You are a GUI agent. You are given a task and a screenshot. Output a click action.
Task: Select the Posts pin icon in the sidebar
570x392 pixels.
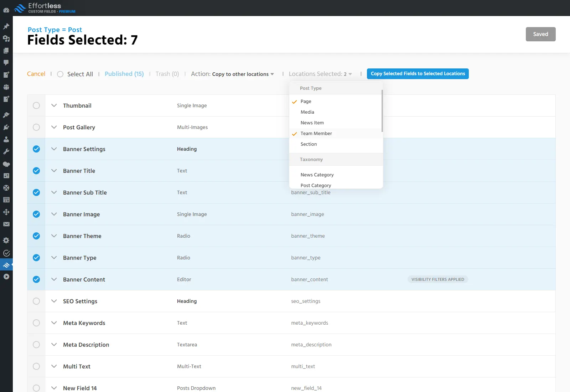point(6,26)
